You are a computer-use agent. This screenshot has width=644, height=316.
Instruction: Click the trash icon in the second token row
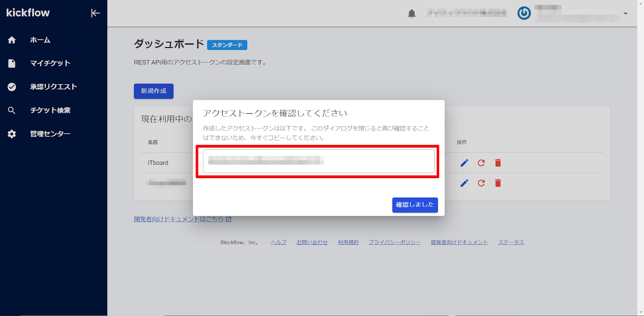pyautogui.click(x=498, y=183)
